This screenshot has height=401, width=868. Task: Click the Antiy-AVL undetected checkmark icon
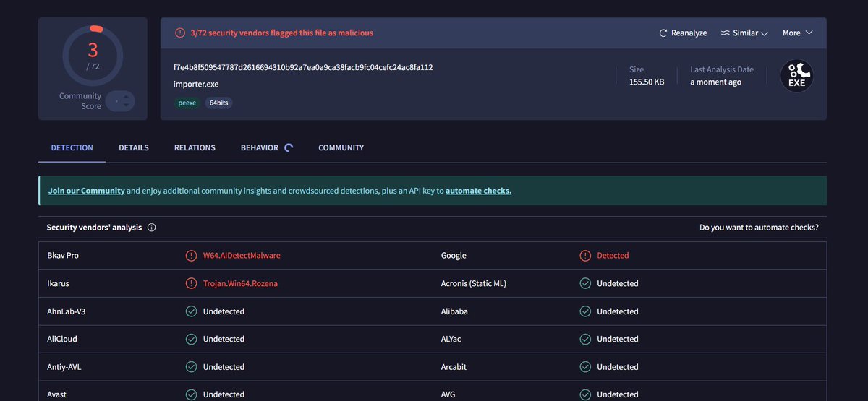tap(191, 367)
